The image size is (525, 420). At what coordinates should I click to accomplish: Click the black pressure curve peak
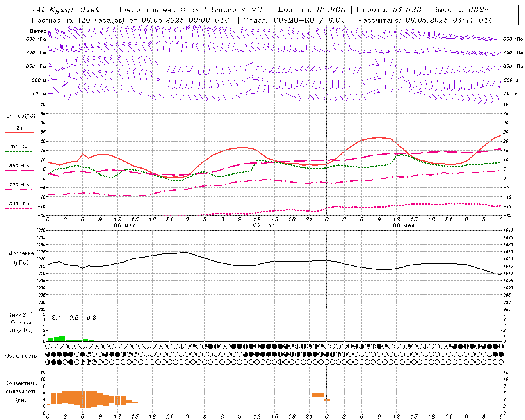(x=185, y=253)
